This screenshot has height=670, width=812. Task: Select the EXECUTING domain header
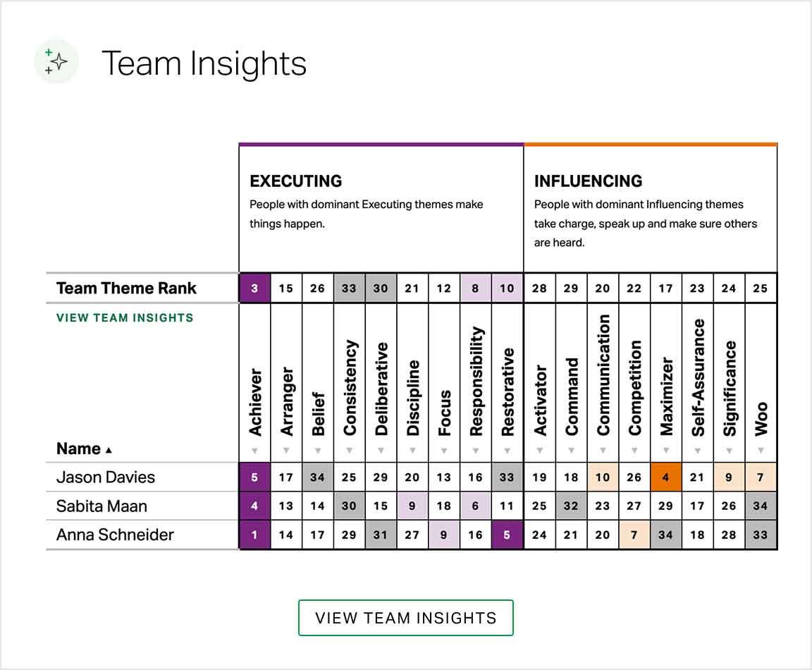point(295,181)
